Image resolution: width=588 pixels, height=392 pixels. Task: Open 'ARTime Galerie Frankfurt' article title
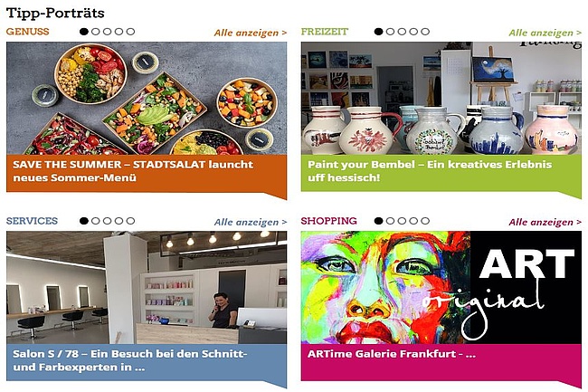[392, 354]
